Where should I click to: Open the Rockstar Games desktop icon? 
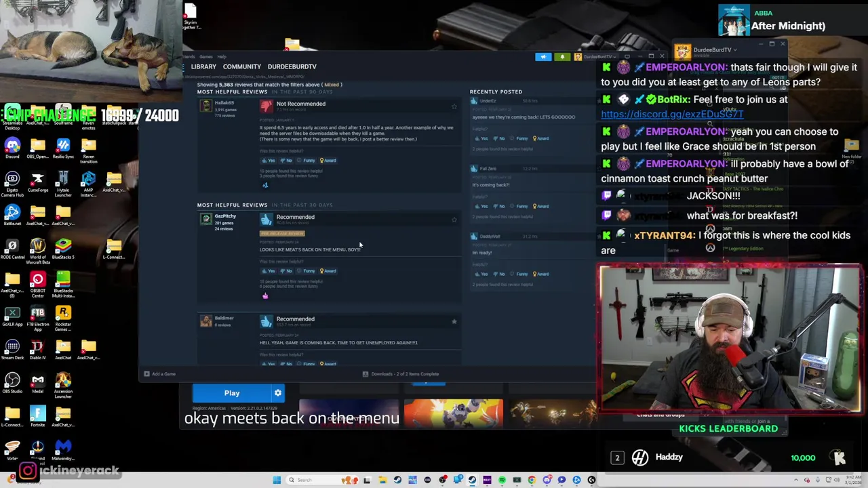63,319
